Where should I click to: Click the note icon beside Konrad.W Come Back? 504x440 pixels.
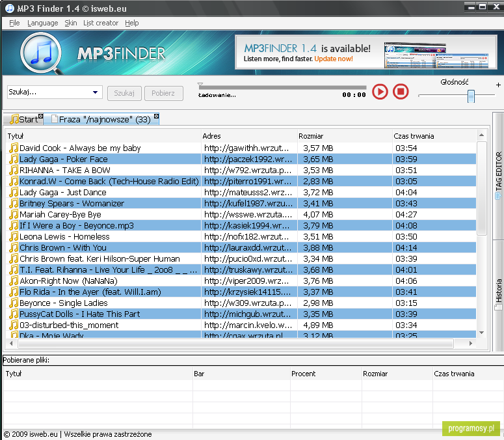pos(14,181)
